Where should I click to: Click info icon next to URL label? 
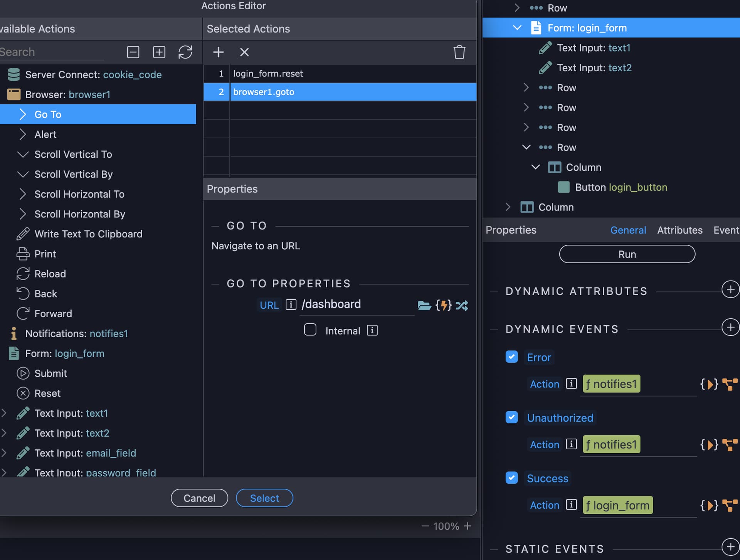pos(291,305)
